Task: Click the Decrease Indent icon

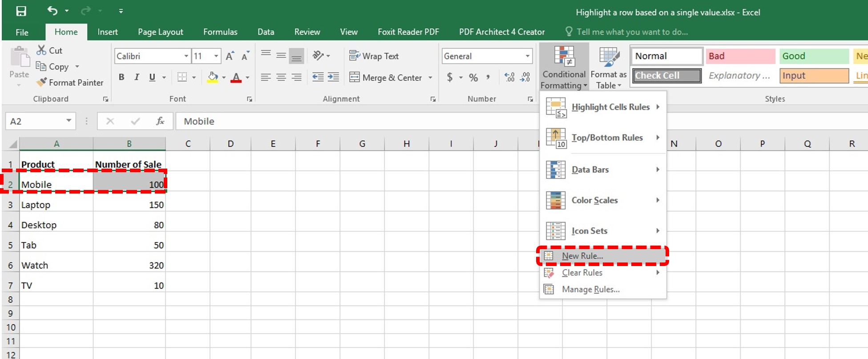Action: tap(318, 77)
